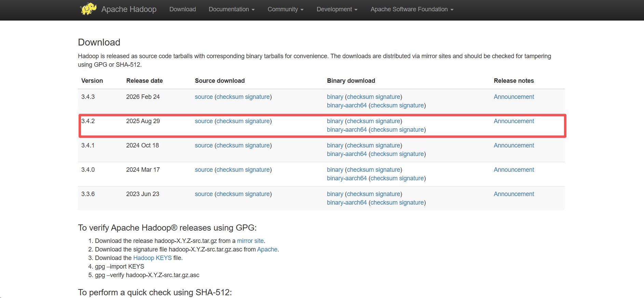Open binary checksum for 3.3.6

360,194
